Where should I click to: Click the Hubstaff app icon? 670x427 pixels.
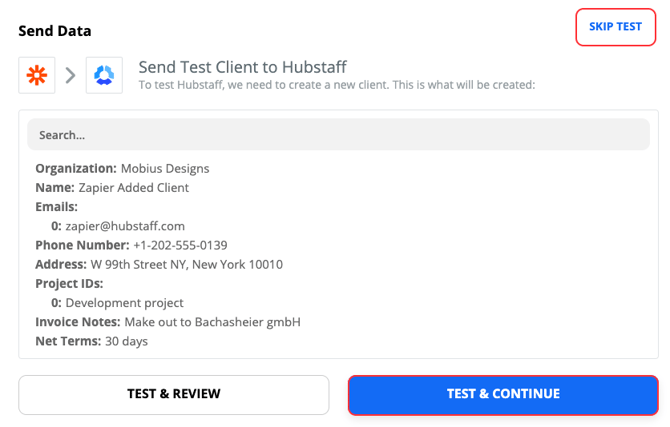[104, 75]
